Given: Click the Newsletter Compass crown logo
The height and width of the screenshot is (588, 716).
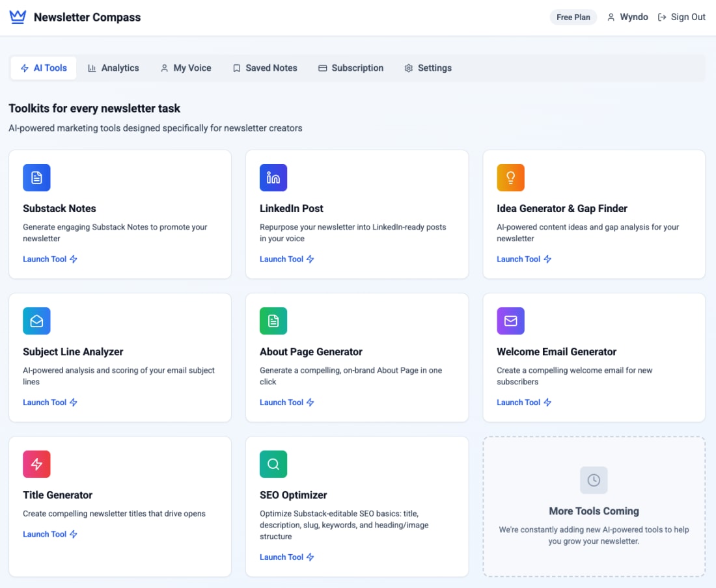Looking at the screenshot, I should pyautogui.click(x=18, y=18).
